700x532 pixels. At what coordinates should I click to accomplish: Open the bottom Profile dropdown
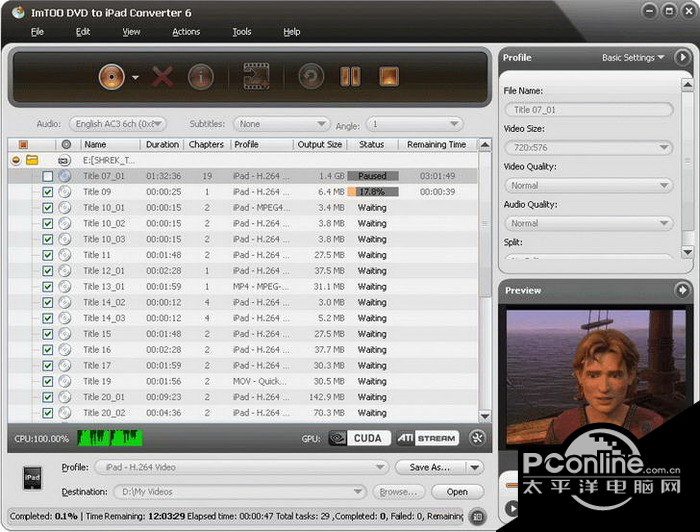coord(242,467)
